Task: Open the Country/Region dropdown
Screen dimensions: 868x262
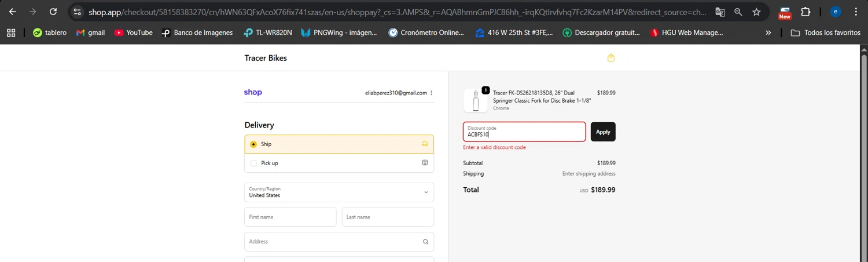Action: point(339,192)
